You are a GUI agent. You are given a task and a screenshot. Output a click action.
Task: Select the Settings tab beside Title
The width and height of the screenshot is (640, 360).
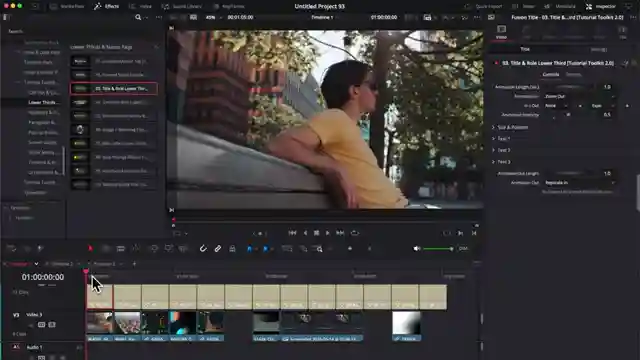click(599, 49)
